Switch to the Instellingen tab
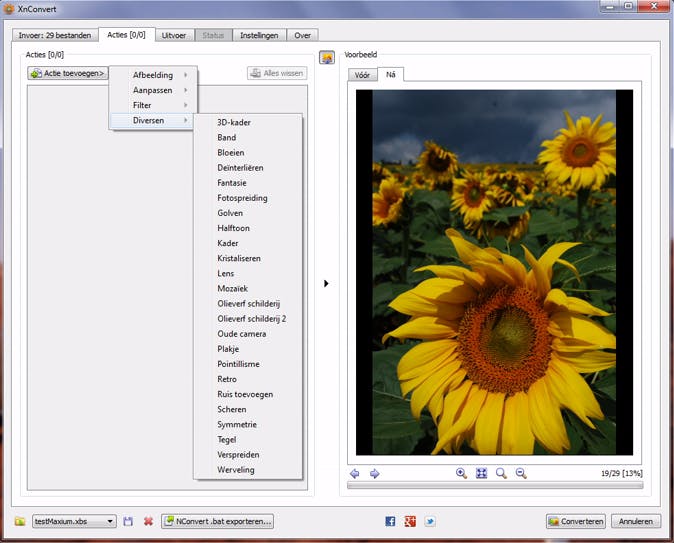Image resolution: width=674 pixels, height=543 pixels. (260, 35)
